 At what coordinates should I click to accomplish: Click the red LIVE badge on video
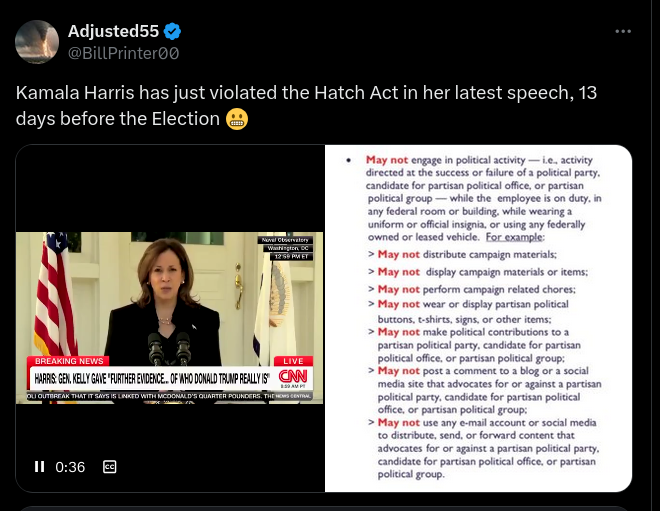click(x=293, y=361)
